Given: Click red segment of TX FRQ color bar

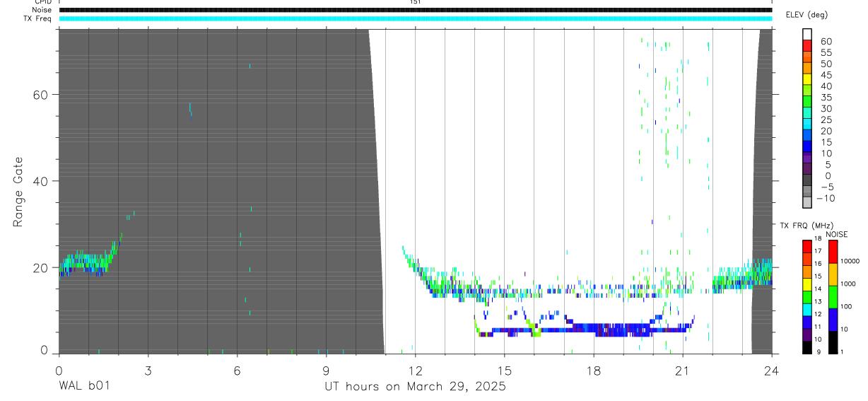Looking at the screenshot, I should click(807, 246).
